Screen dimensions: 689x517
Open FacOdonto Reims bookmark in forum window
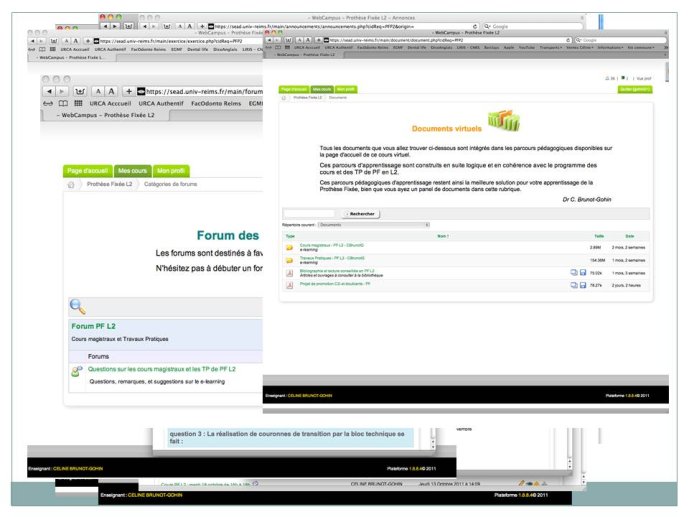[x=216, y=104]
